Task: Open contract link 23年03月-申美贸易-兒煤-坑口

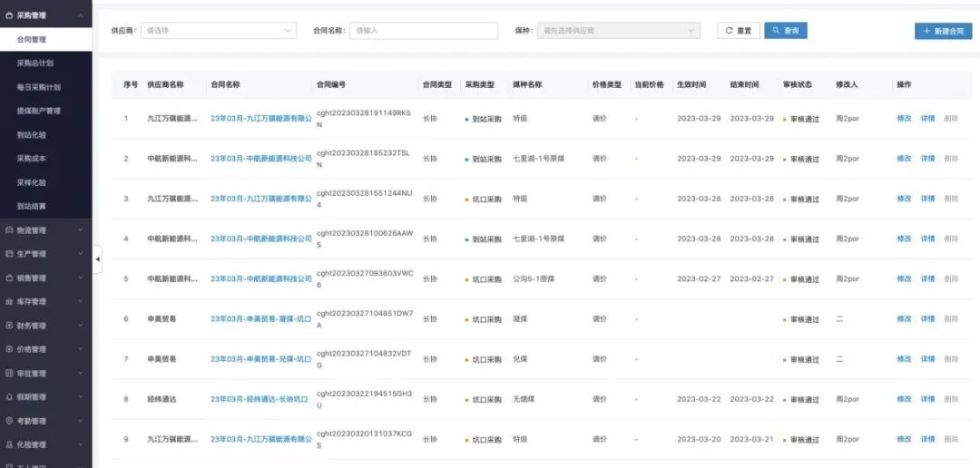Action: tap(260, 359)
